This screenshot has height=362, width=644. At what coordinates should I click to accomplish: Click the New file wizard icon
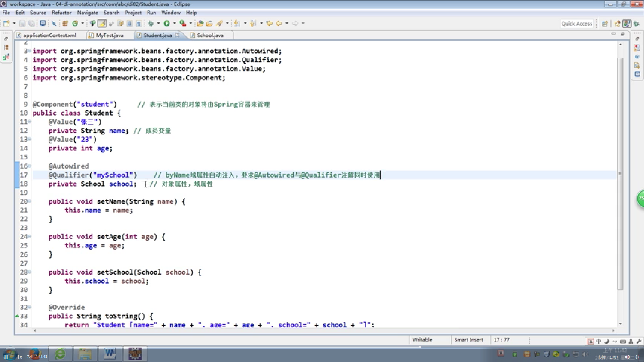click(x=6, y=23)
